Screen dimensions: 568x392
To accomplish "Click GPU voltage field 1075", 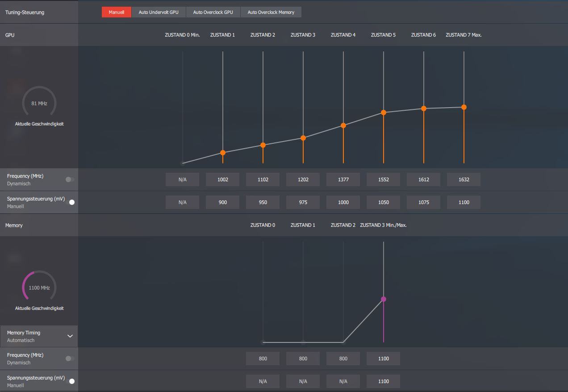I will tap(424, 202).
